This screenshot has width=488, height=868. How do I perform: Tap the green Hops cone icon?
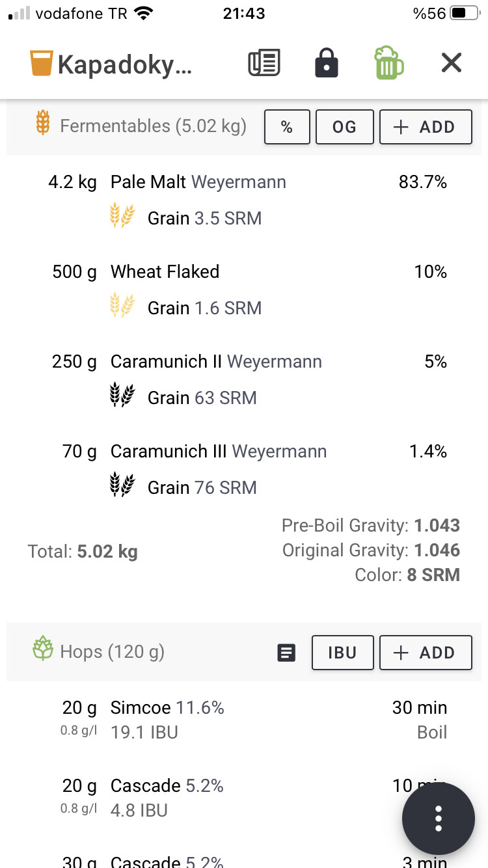coord(43,649)
